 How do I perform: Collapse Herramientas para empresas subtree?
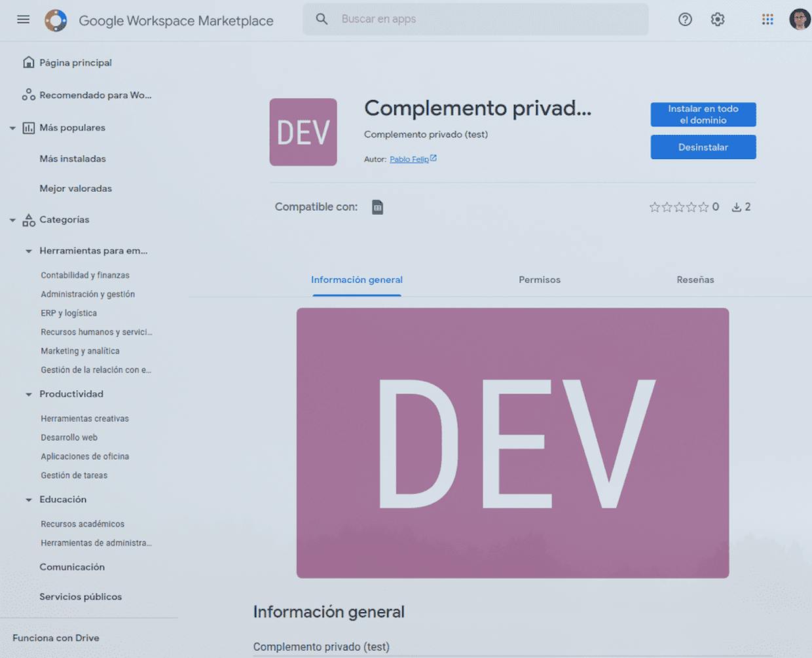tap(29, 251)
